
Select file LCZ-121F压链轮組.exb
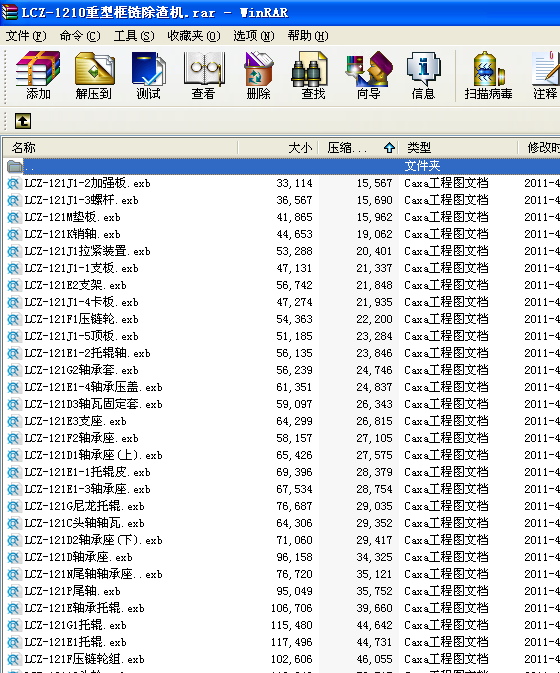[84, 659]
